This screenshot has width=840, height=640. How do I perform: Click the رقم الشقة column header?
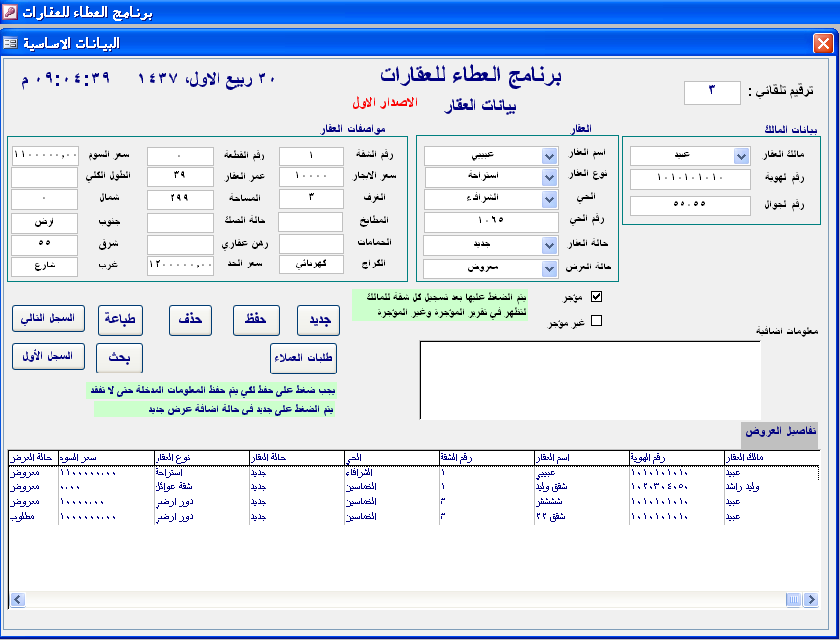point(486,458)
